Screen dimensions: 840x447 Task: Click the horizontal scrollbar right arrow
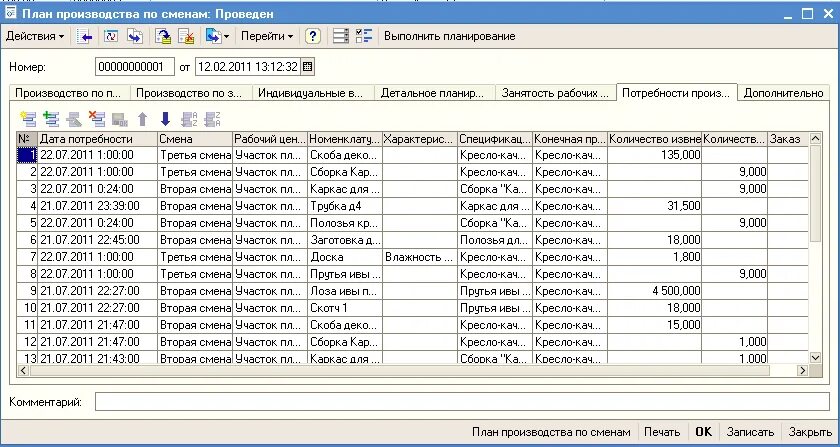point(802,370)
